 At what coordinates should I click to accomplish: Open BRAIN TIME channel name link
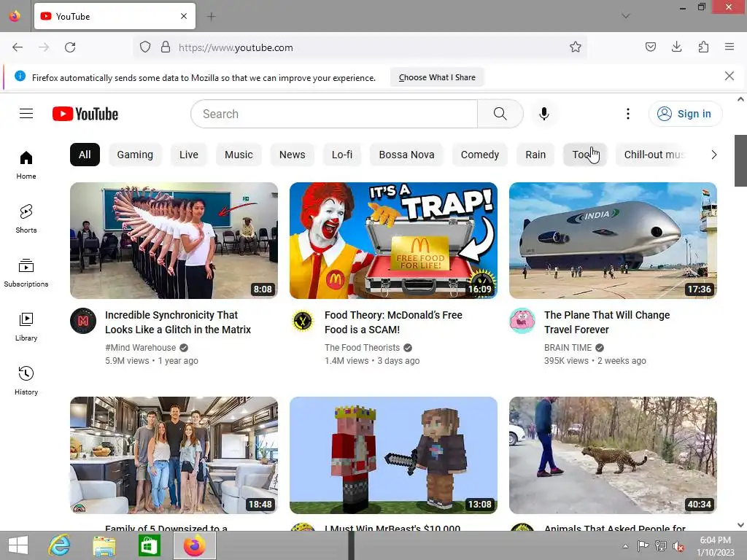(x=568, y=348)
